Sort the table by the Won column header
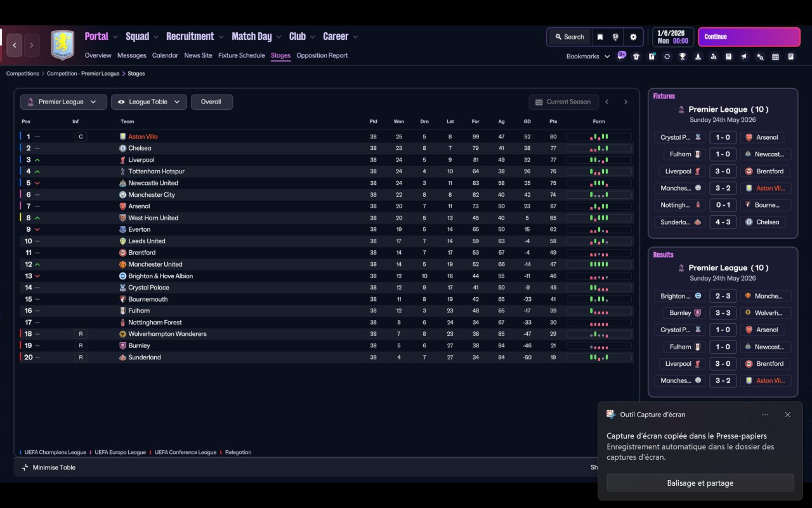 (x=398, y=121)
